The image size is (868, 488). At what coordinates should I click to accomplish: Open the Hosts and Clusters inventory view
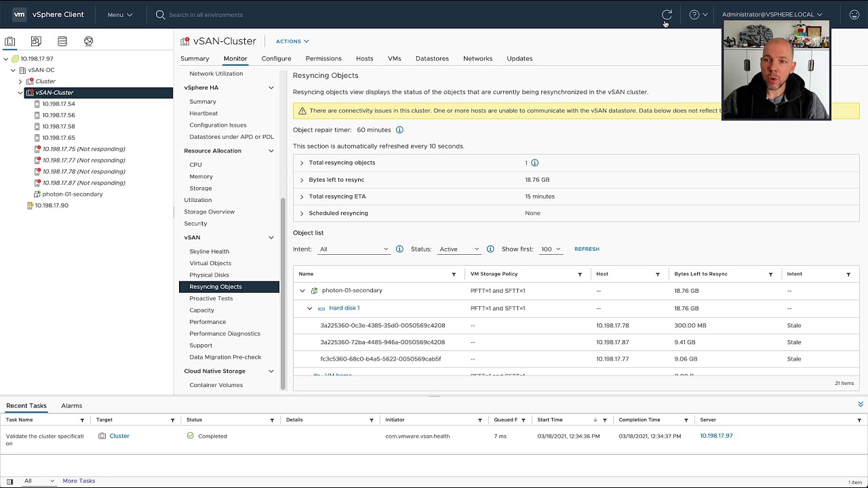(10, 41)
